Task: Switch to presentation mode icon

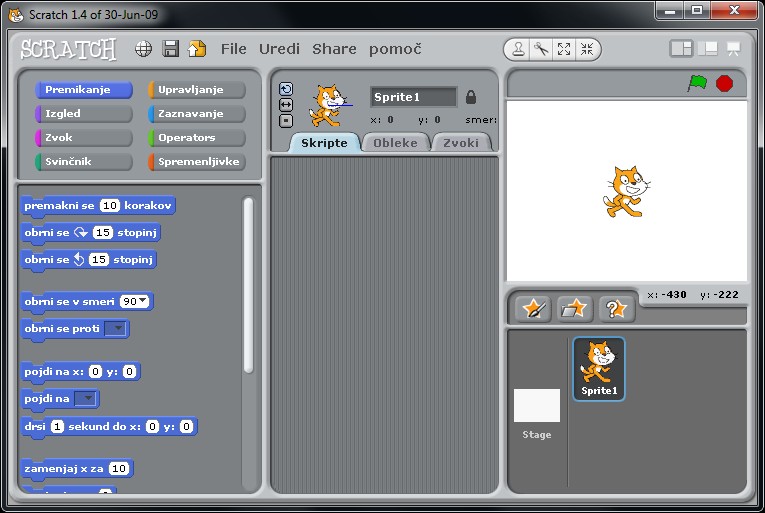Action: click(x=733, y=49)
